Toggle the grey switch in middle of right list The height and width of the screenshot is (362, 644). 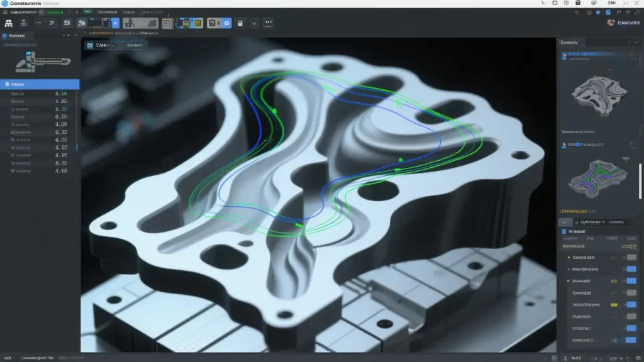(x=631, y=293)
